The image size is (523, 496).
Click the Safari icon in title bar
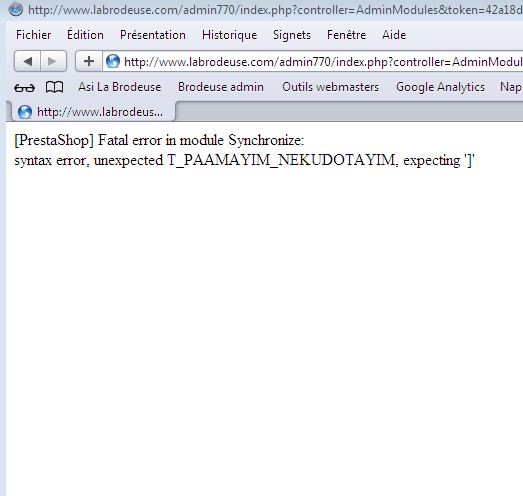(x=15, y=9)
